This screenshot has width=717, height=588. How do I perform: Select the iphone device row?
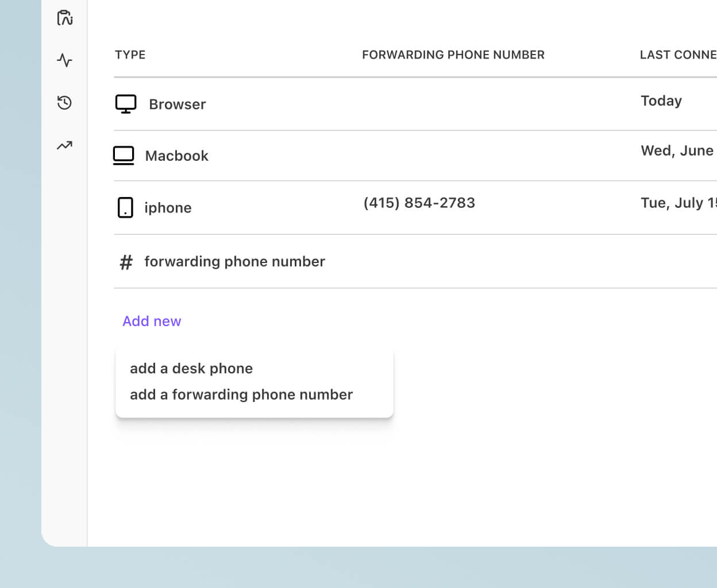[x=168, y=207]
